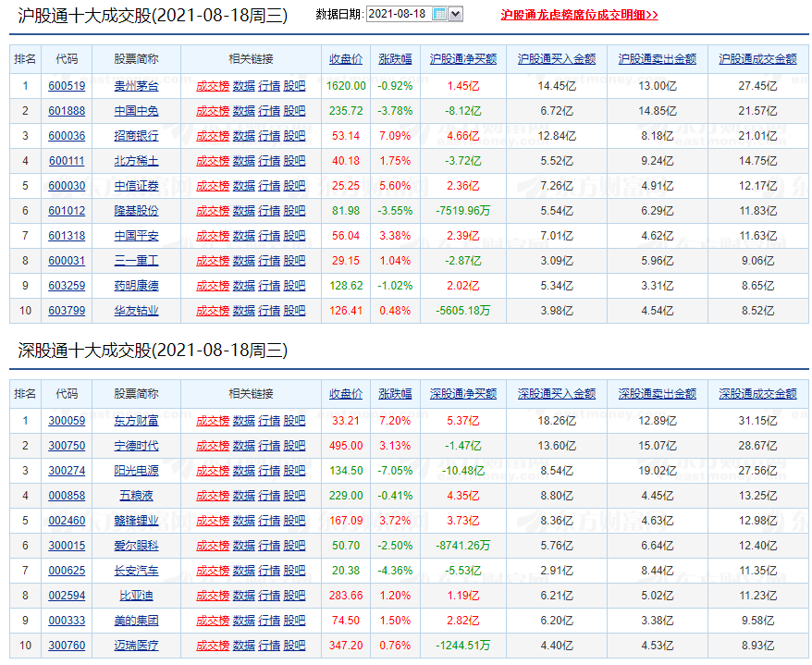
Task: Open stock code 601888 link
Action: 67,111
